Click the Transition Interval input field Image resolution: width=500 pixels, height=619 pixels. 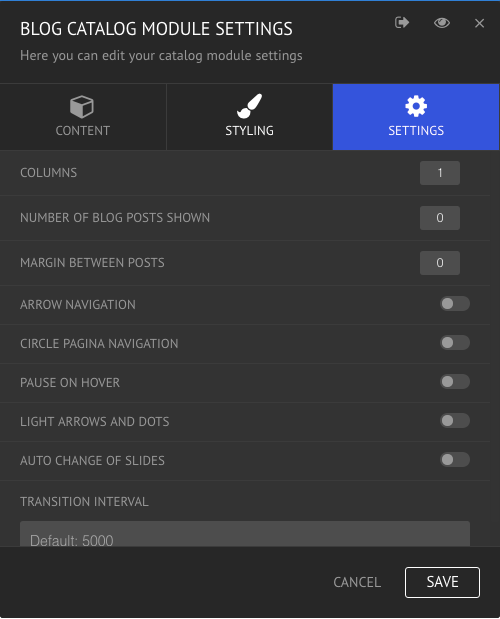(245, 534)
